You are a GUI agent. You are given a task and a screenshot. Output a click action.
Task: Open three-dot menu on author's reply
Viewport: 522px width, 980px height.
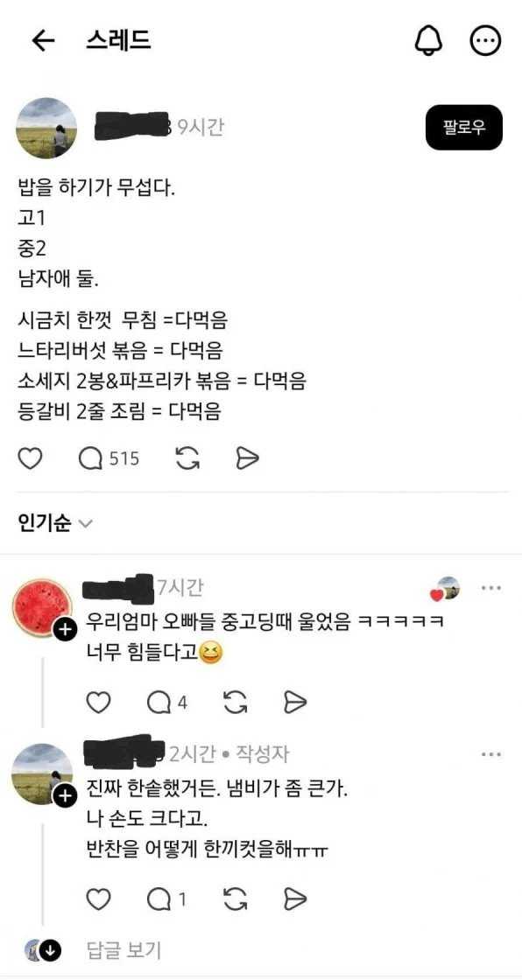[490, 755]
